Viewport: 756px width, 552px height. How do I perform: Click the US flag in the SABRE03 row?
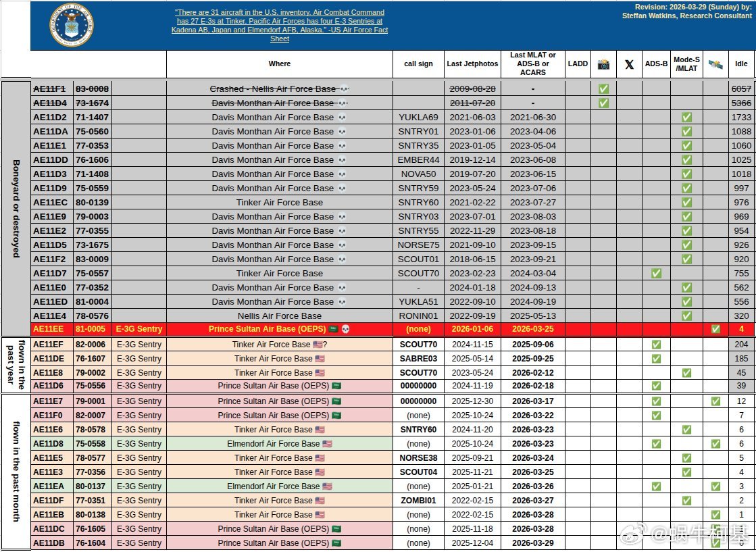click(320, 359)
